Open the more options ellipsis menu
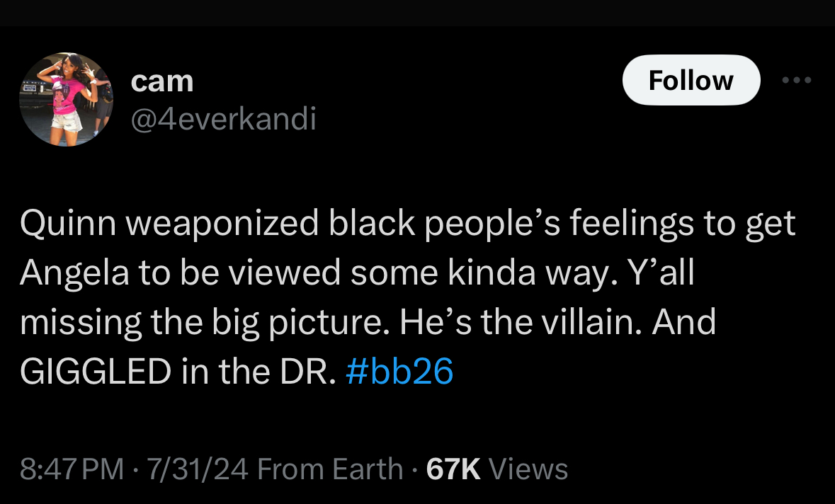 pyautogui.click(x=797, y=81)
